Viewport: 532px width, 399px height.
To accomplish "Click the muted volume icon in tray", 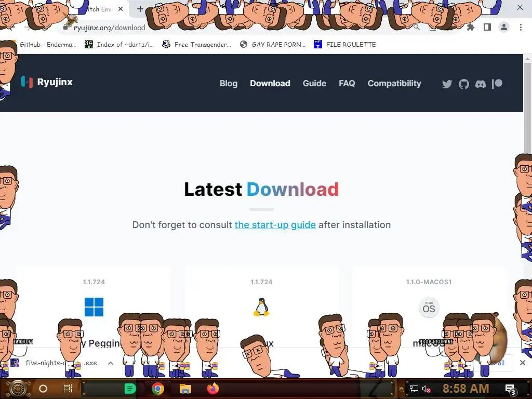I will coord(426,389).
